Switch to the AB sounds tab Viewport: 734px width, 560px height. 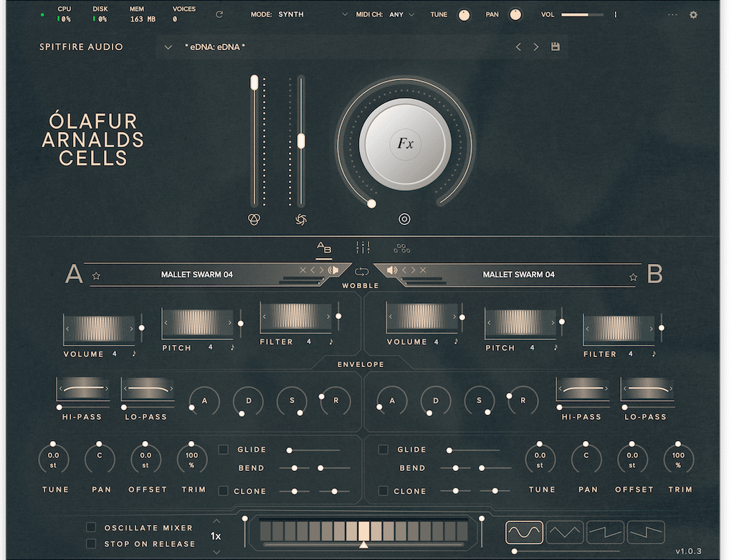324,248
